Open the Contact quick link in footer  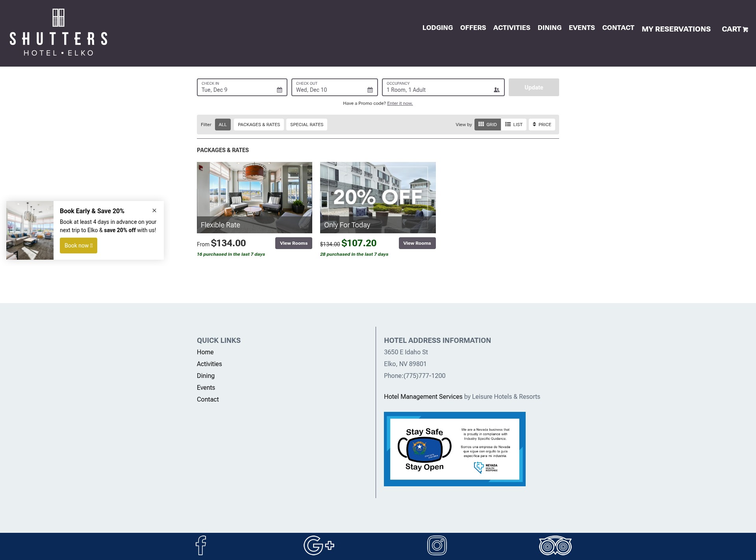pyautogui.click(x=208, y=399)
